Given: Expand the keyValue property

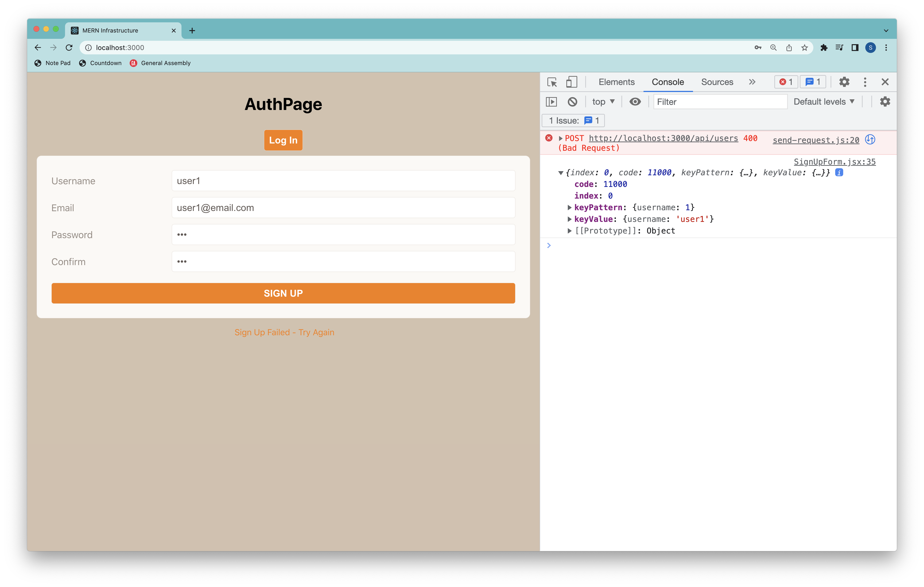Looking at the screenshot, I should (x=569, y=219).
